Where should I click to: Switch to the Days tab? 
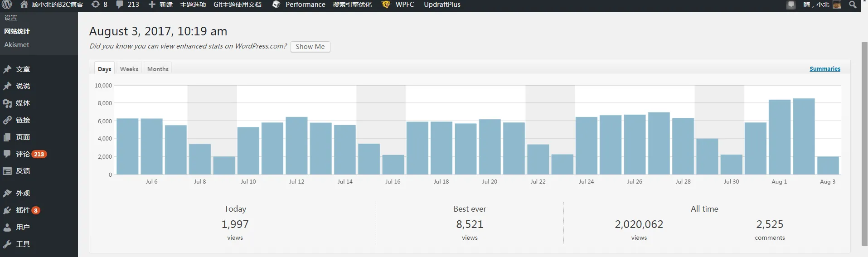click(104, 68)
